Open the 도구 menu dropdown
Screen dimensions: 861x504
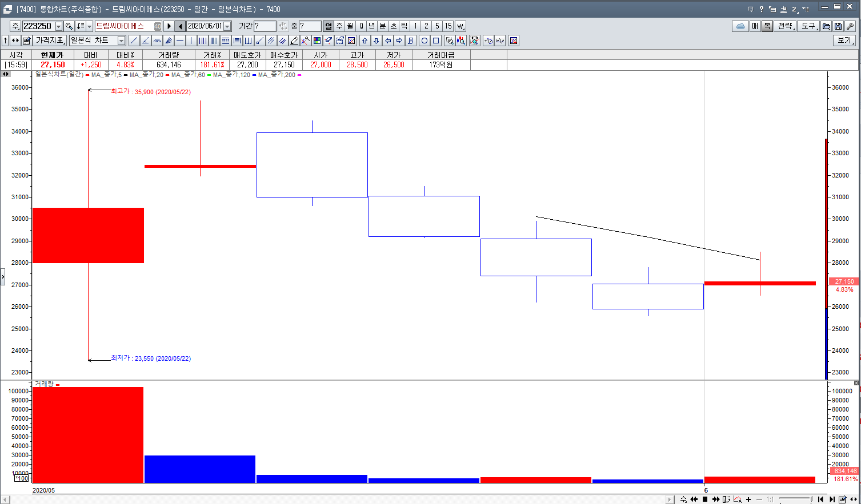(x=808, y=26)
